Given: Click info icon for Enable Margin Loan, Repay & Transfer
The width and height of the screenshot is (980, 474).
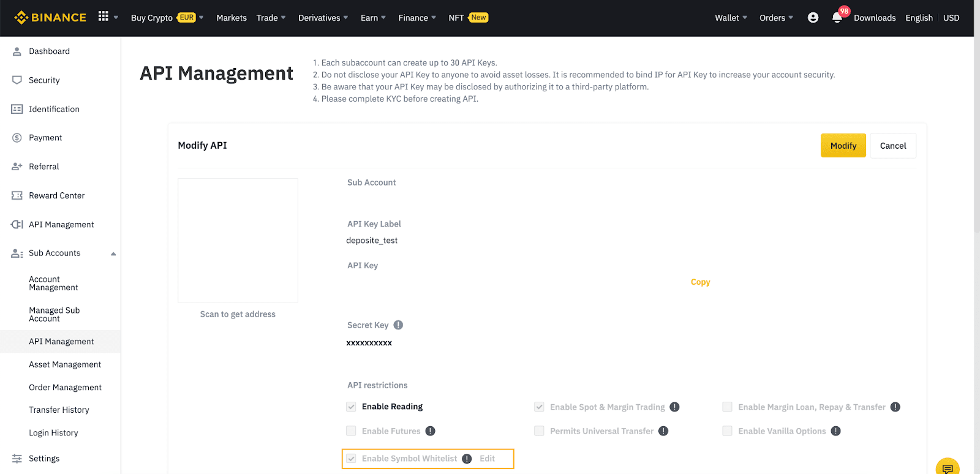Looking at the screenshot, I should pyautogui.click(x=895, y=407).
